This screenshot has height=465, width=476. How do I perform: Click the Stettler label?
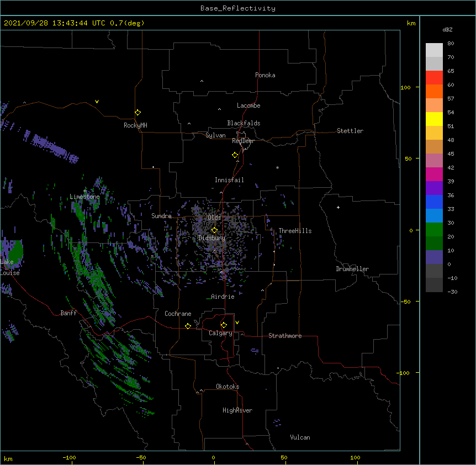tap(350, 131)
